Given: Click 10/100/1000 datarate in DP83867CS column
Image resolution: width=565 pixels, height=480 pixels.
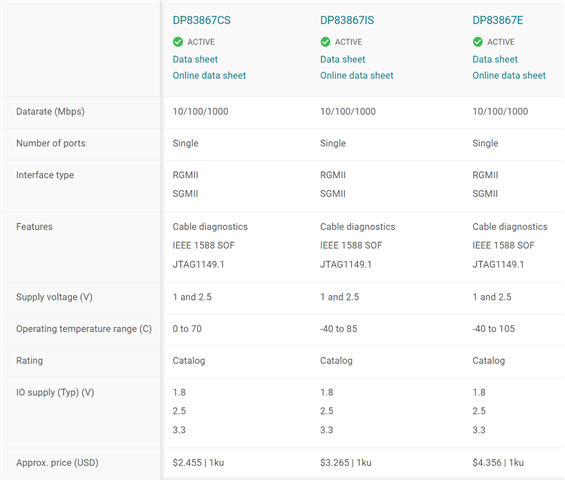Looking at the screenshot, I should (x=200, y=111).
